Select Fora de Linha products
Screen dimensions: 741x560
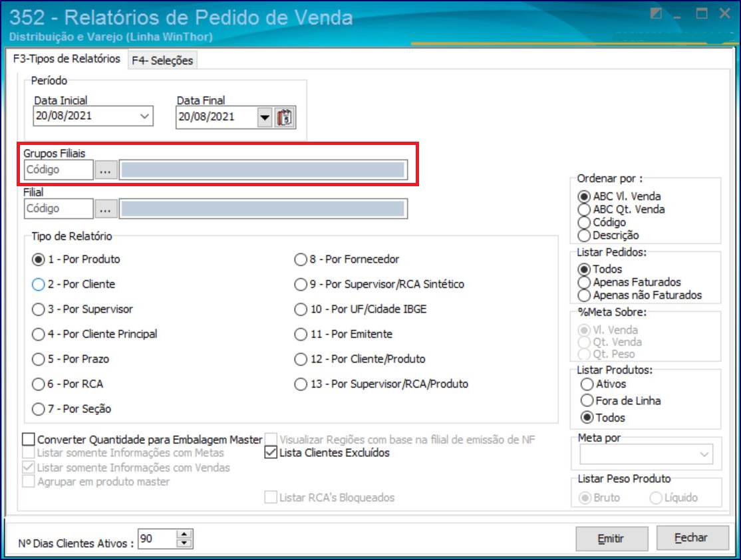pos(621,401)
